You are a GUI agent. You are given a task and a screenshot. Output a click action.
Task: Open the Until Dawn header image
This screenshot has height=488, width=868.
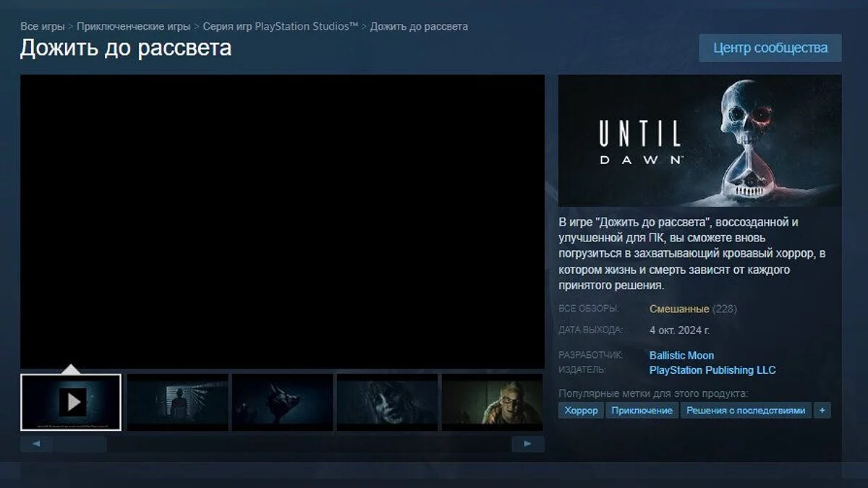pos(699,141)
